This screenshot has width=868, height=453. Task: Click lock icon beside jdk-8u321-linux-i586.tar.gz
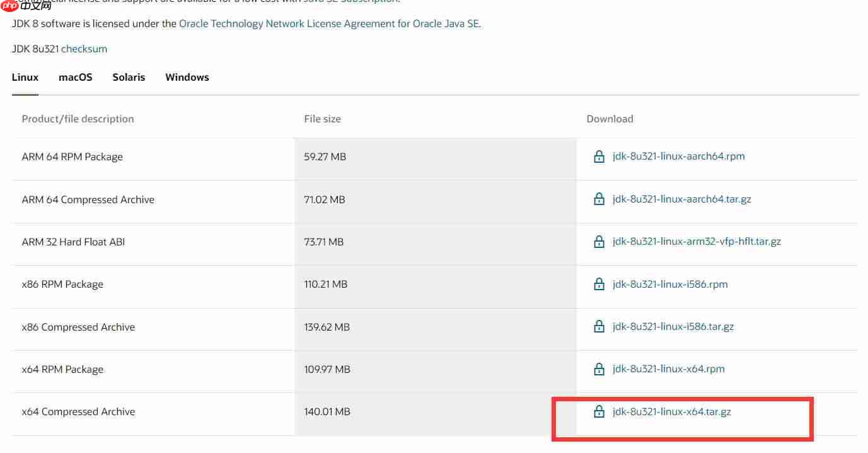click(x=599, y=327)
